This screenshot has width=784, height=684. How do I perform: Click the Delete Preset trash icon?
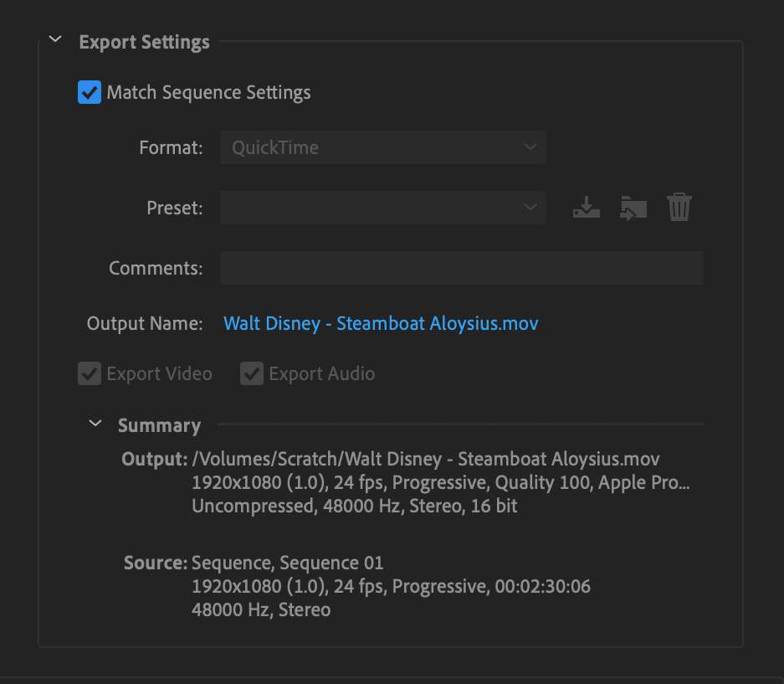679,207
